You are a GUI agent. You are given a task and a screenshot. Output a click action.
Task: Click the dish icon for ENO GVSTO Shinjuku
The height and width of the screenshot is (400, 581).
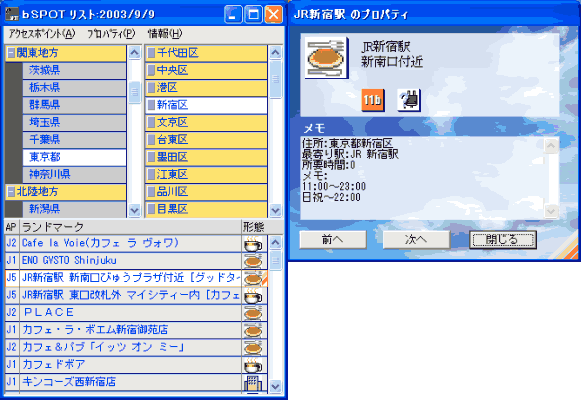253,261
